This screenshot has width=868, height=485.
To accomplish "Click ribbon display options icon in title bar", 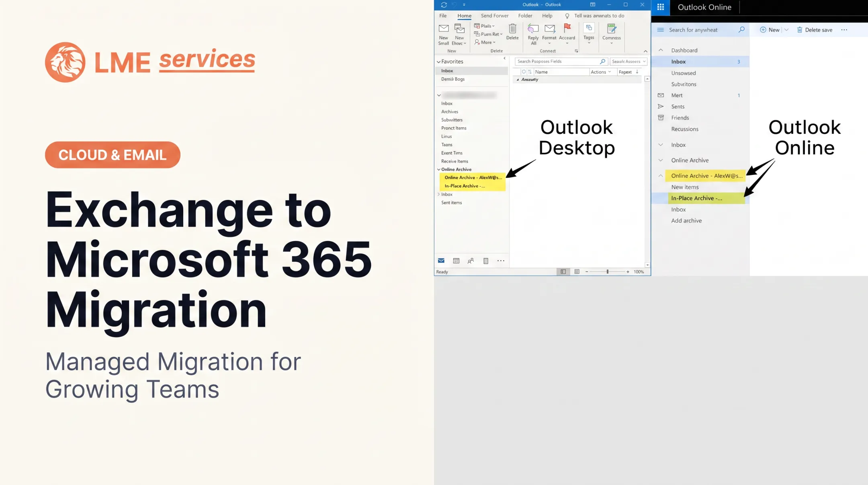I will click(592, 5).
